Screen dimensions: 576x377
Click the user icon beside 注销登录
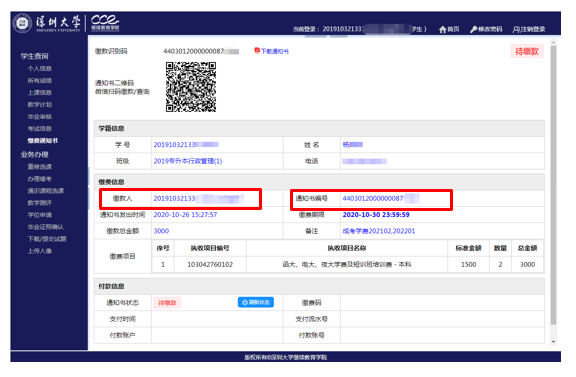pos(516,29)
